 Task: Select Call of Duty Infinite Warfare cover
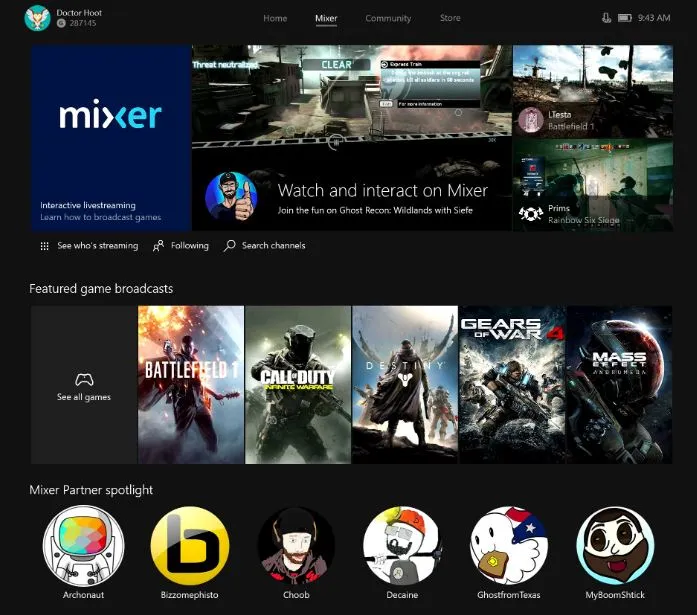click(x=298, y=385)
